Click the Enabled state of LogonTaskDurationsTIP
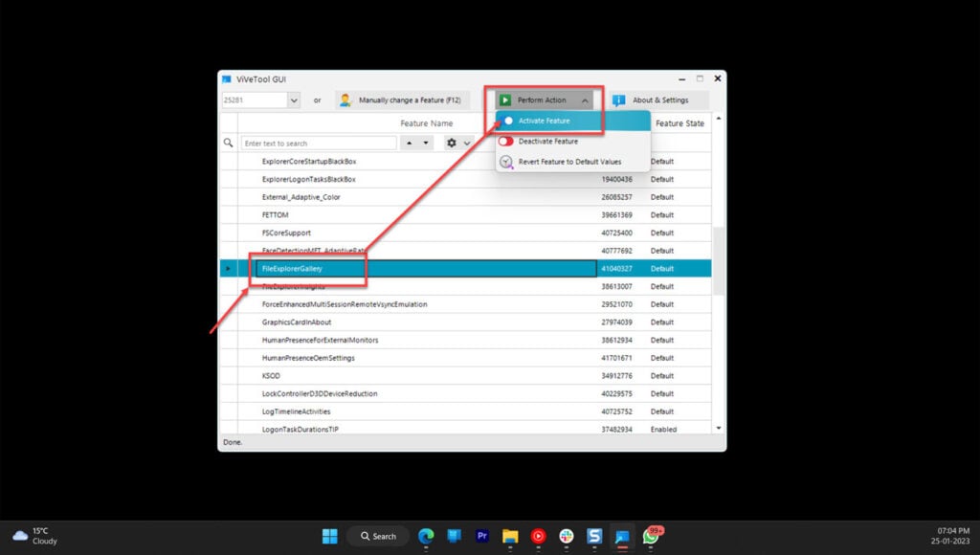This screenshot has width=980, height=555. (663, 430)
